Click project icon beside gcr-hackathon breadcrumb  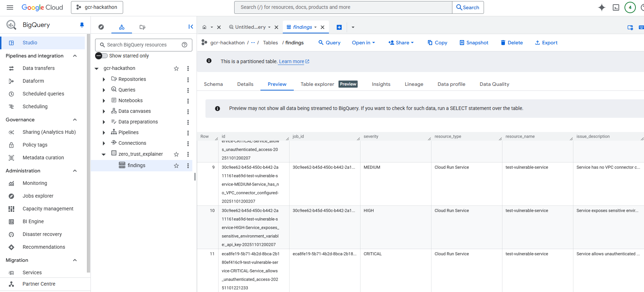[x=204, y=43]
